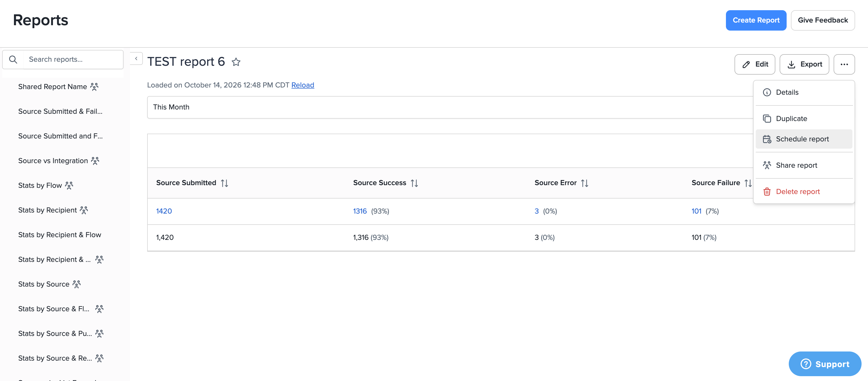
Task: Open Source Submitted & Fail... report
Action: click(60, 111)
